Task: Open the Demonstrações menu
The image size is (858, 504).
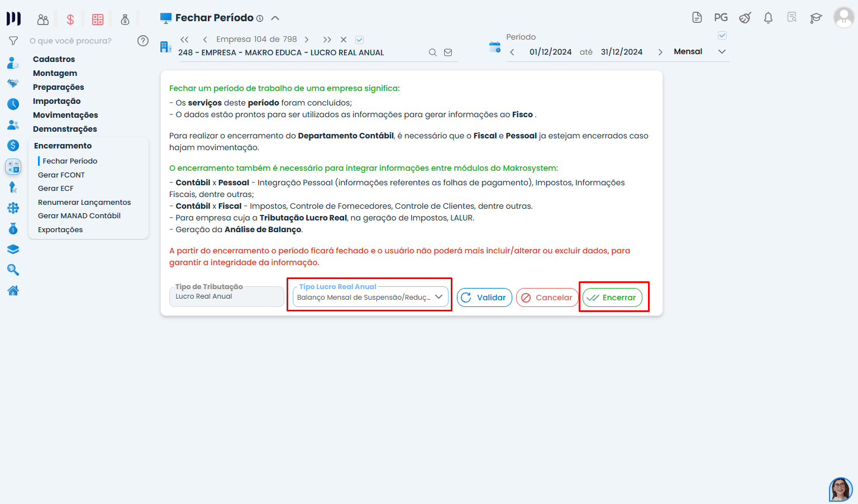Action: point(65,129)
